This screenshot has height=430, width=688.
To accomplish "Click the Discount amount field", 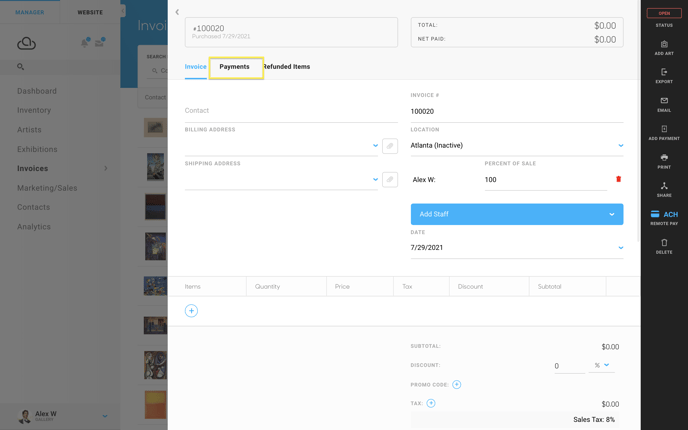I will pos(569,366).
